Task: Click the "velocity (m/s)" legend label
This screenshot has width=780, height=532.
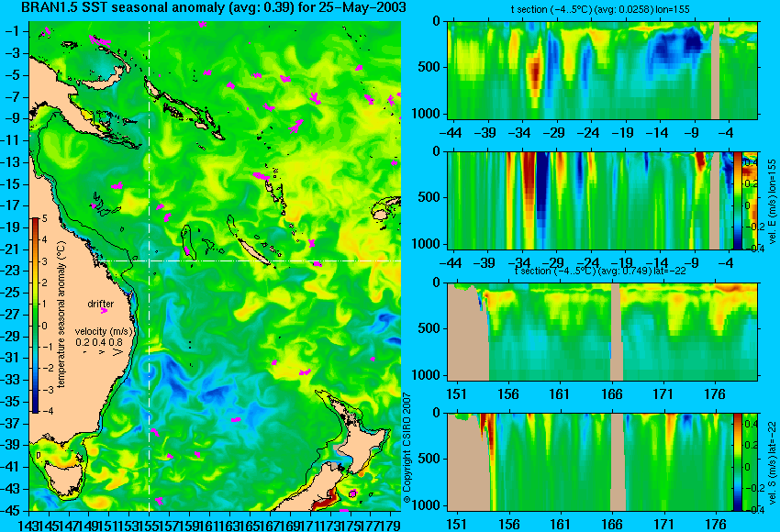Action: click(105, 331)
